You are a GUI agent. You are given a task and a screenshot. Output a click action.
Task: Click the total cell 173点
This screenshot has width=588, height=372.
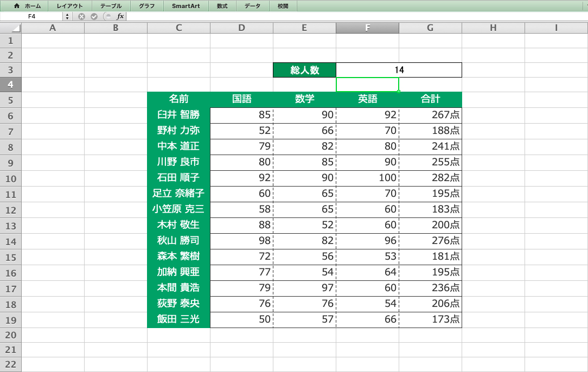point(430,320)
